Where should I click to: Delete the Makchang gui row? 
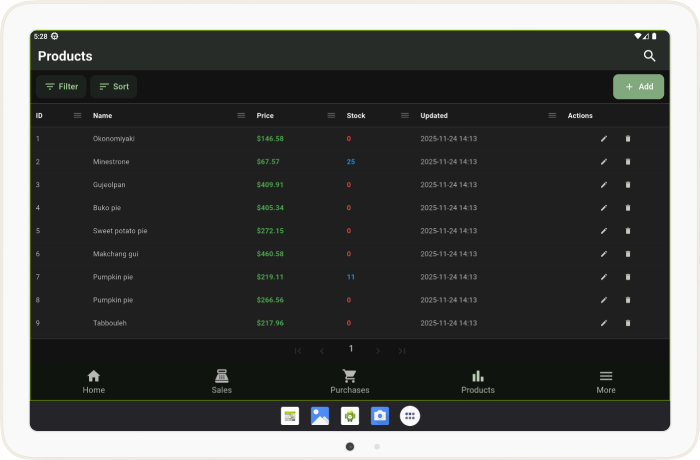point(628,254)
